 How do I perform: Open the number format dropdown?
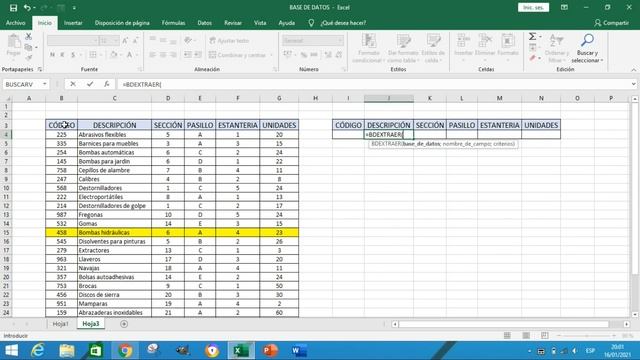click(x=340, y=40)
